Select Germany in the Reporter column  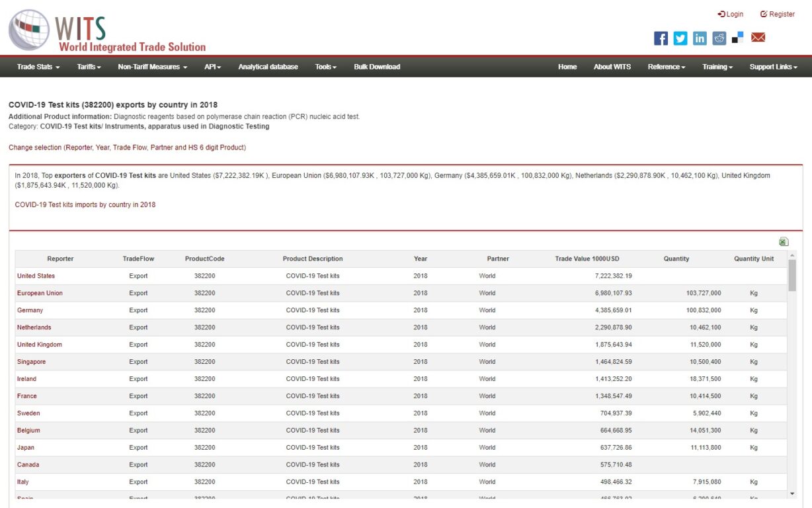(30, 310)
